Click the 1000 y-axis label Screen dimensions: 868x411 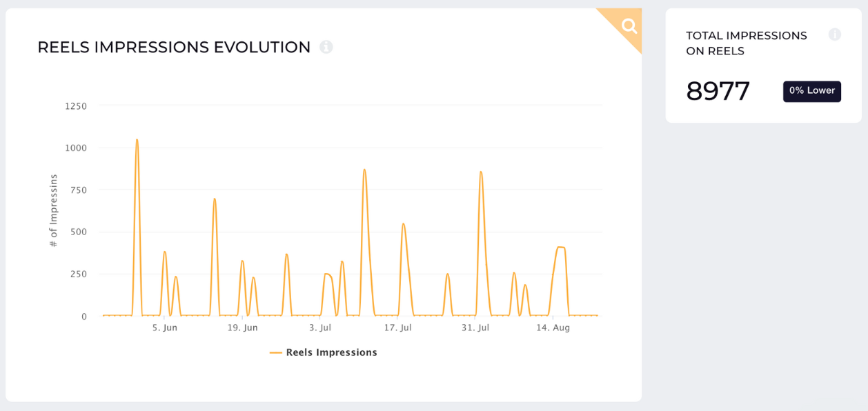(x=76, y=148)
